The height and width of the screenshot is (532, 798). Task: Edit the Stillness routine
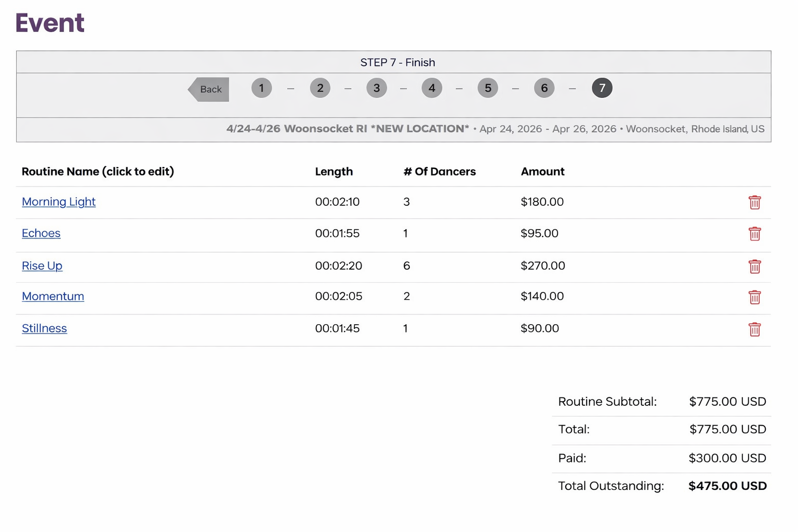click(x=44, y=328)
